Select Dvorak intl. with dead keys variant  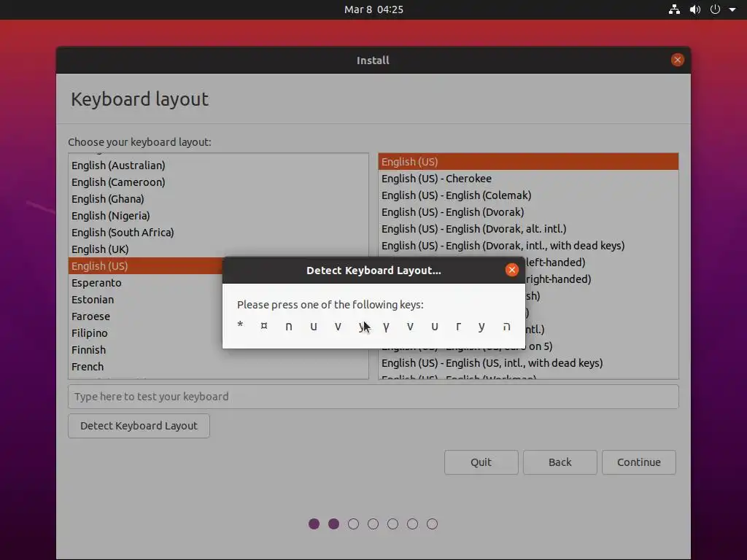[528, 246]
